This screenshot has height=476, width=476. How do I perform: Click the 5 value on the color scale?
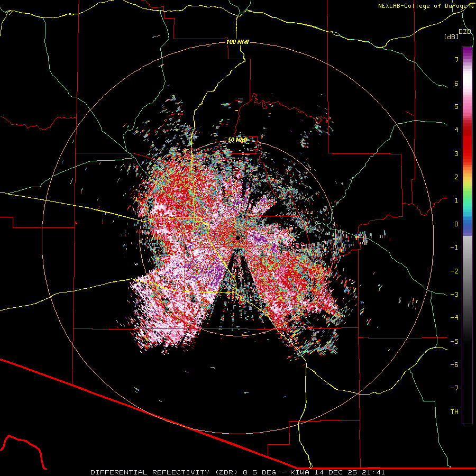(x=456, y=106)
